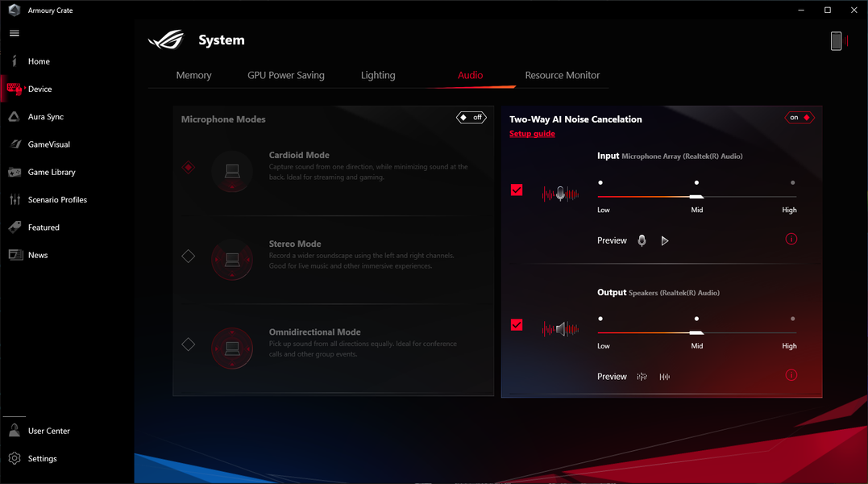Click the speaker waveform icon beside Output
868x484 pixels.
[x=560, y=329]
